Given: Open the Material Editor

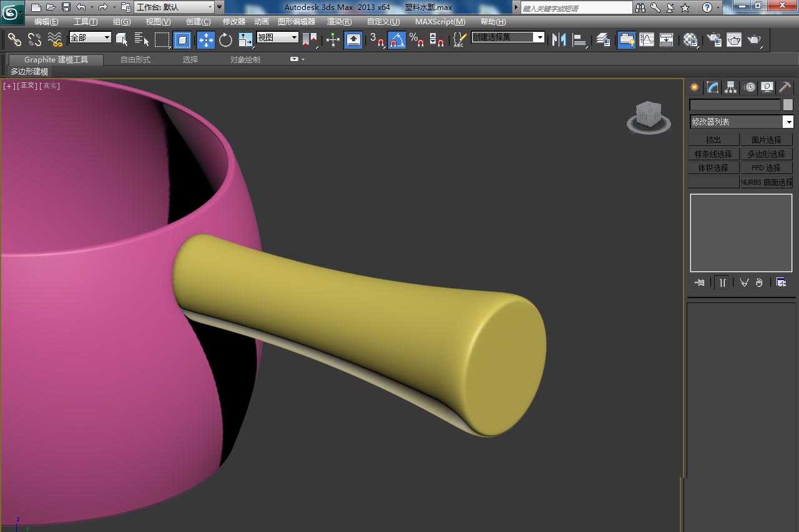Looking at the screenshot, I should point(690,41).
